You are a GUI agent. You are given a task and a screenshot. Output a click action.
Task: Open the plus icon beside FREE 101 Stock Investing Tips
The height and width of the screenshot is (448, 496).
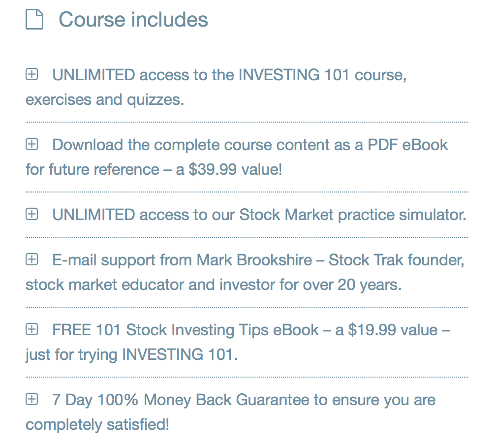pyautogui.click(x=31, y=329)
